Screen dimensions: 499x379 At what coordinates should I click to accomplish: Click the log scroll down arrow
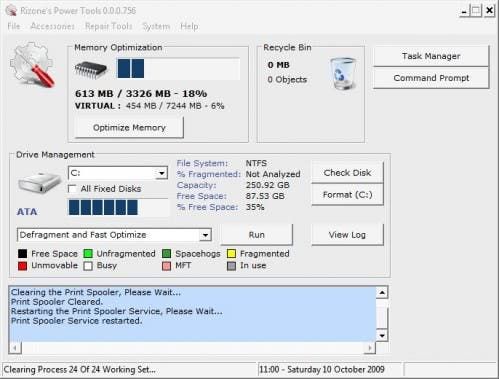pyautogui.click(x=382, y=335)
